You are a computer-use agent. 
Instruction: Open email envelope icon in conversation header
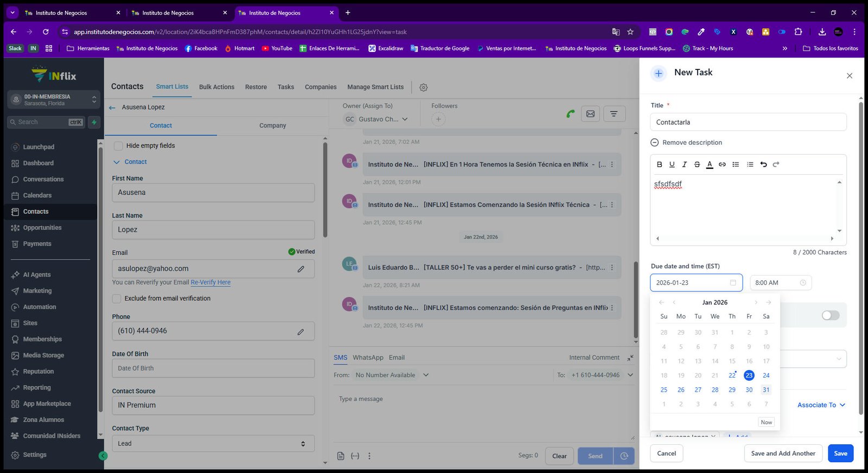pos(590,114)
